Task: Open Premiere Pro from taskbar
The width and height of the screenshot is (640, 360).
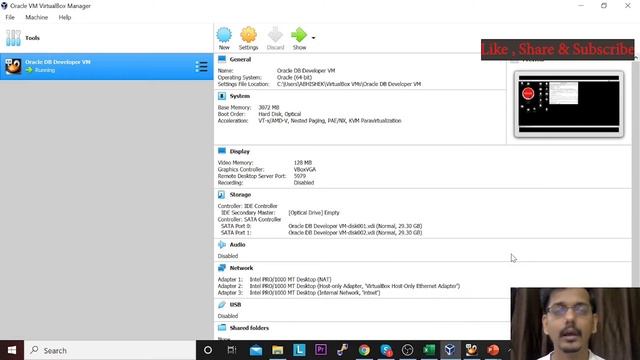Action: point(321,350)
